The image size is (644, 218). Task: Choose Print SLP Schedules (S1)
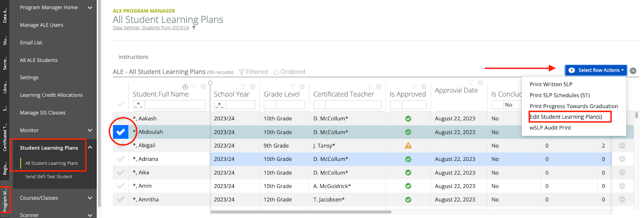[559, 95]
